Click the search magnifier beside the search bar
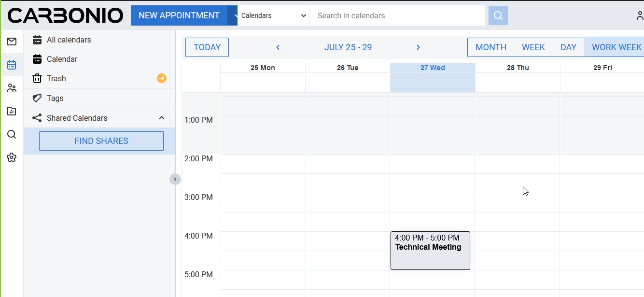The image size is (644, 297). (498, 15)
